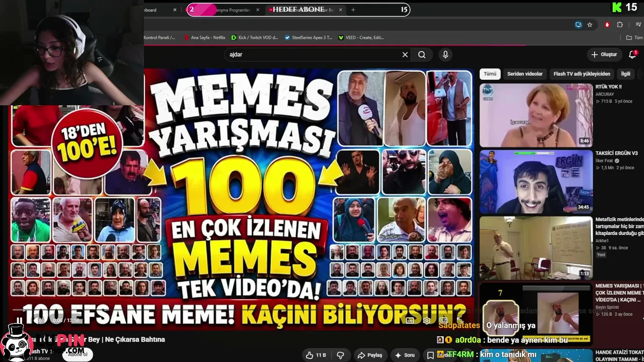The width and height of the screenshot is (644, 362).
Task: Pause the video with the player button
Action: [19, 320]
